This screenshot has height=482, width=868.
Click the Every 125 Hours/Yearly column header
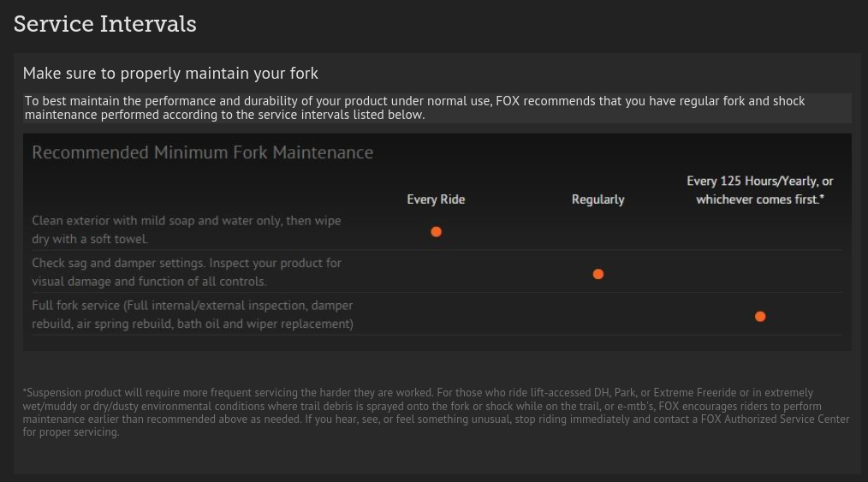(760, 190)
